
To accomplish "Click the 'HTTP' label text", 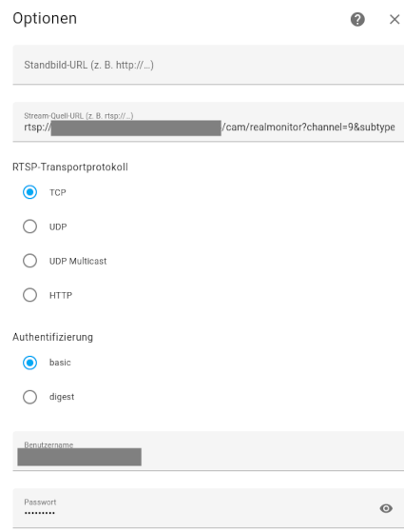I will (x=61, y=295).
